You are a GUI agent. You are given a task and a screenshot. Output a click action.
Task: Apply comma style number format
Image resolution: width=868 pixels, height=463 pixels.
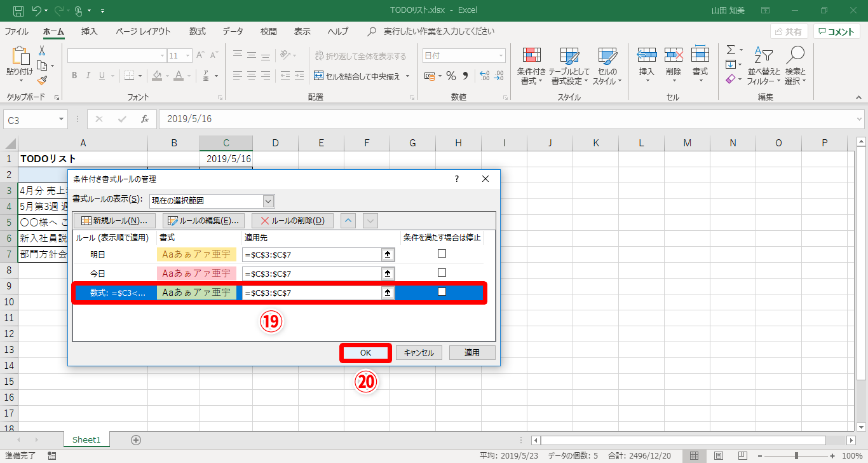(x=465, y=76)
